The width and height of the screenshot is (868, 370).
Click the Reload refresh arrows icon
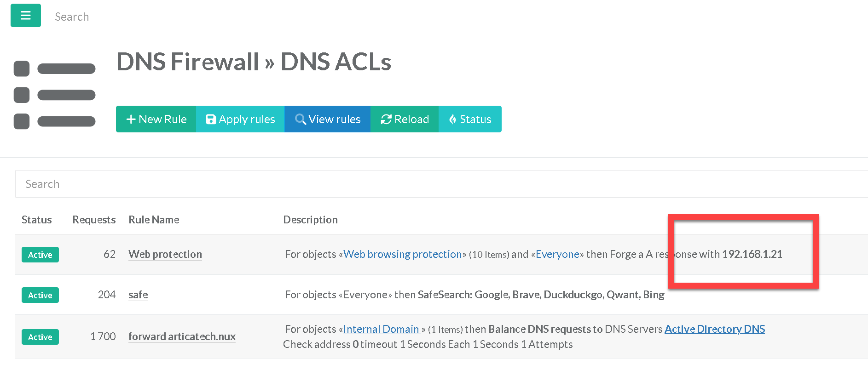click(386, 120)
